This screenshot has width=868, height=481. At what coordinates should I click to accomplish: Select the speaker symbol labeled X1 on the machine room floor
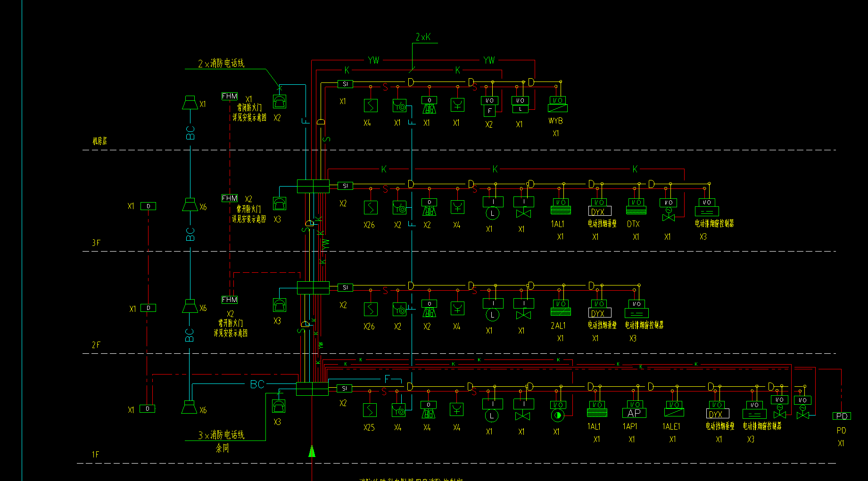click(x=190, y=103)
